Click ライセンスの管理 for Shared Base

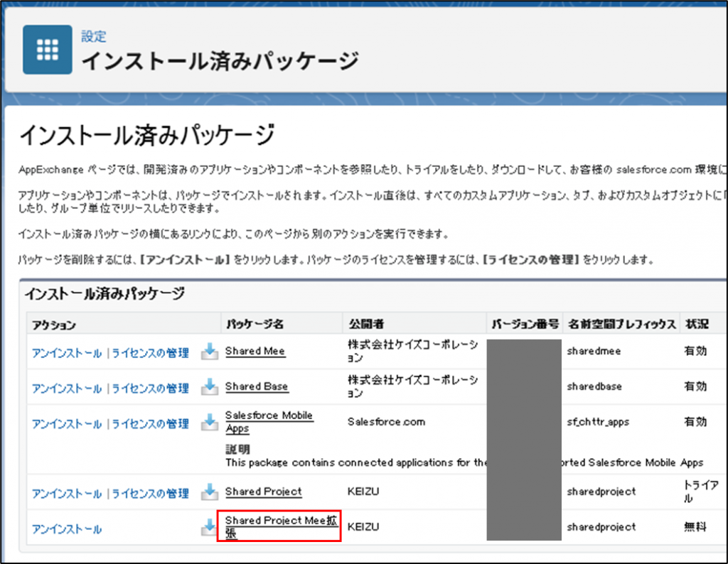click(150, 389)
